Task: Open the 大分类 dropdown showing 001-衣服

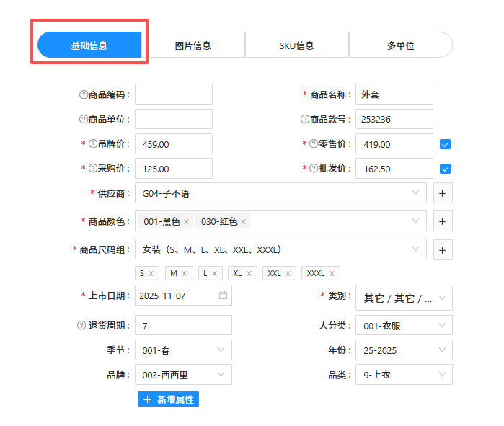Action: pos(404,325)
